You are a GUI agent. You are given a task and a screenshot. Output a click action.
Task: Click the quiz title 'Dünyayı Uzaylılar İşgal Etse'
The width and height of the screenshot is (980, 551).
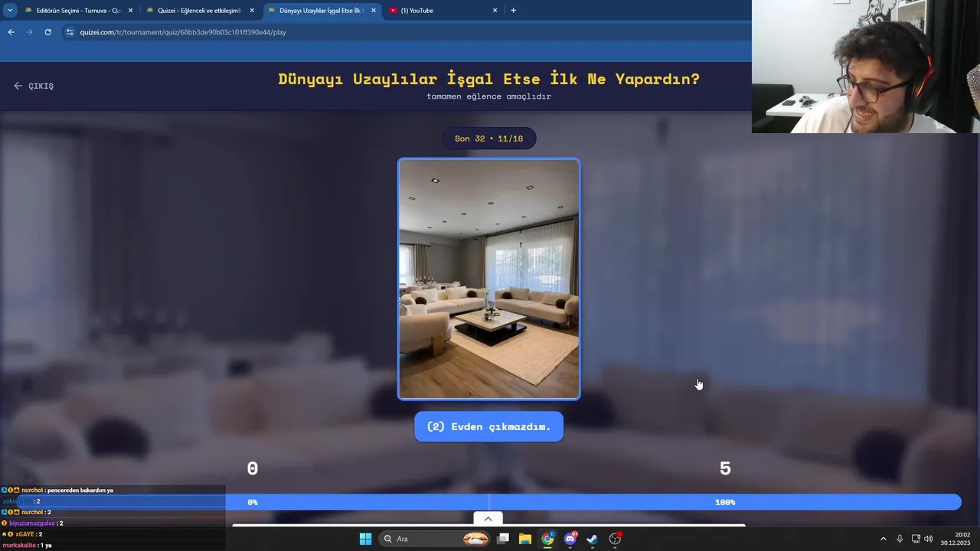pyautogui.click(x=488, y=79)
